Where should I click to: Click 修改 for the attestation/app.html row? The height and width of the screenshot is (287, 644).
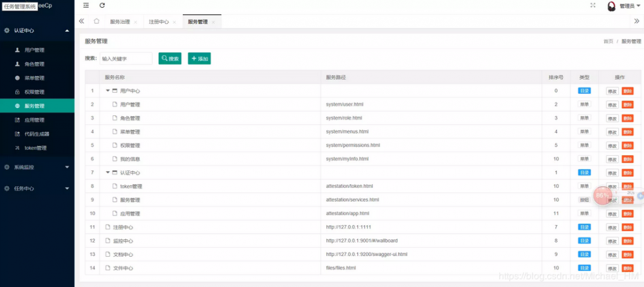click(x=612, y=214)
